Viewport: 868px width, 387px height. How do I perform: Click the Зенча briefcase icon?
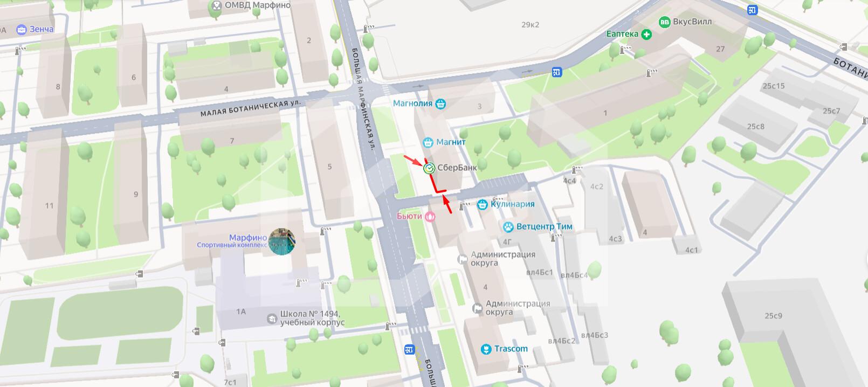coord(22,29)
